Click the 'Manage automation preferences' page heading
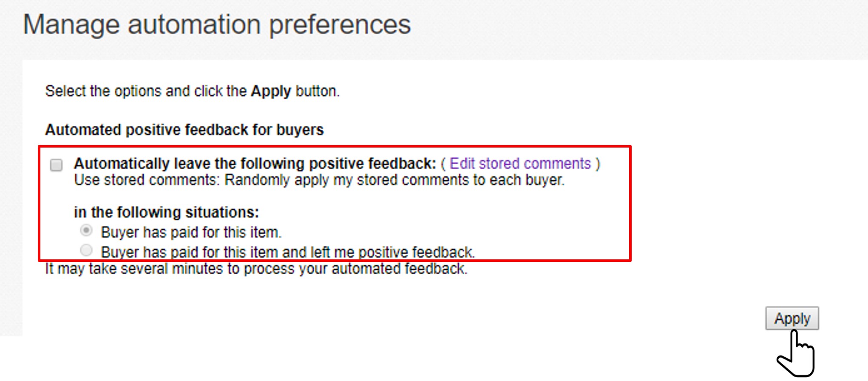This screenshot has width=868, height=381. pos(217,25)
